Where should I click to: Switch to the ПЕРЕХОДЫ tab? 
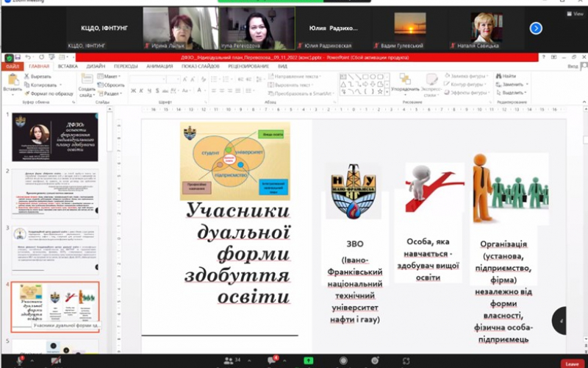[126, 66]
